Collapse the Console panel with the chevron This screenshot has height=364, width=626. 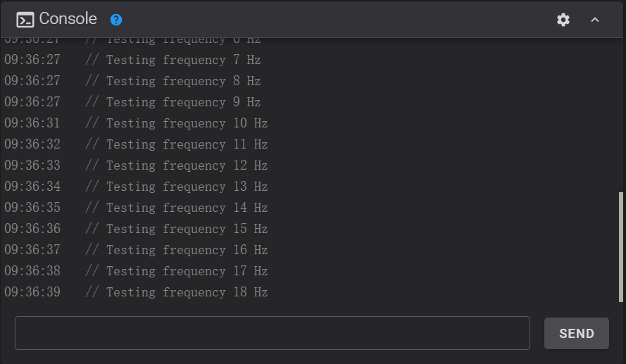[595, 20]
